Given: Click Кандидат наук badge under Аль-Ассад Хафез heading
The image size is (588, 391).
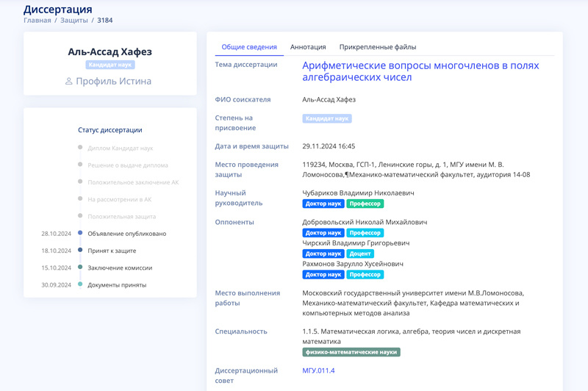Looking at the screenshot, I should pos(110,65).
